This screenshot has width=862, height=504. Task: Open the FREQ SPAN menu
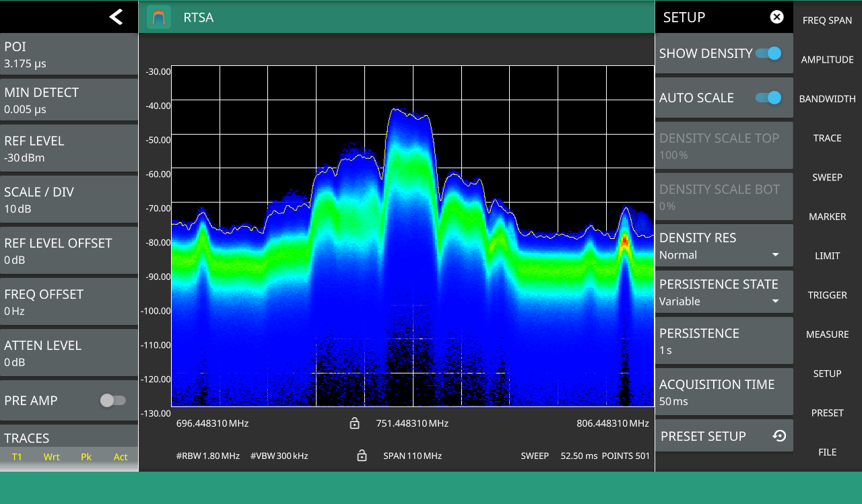[827, 20]
